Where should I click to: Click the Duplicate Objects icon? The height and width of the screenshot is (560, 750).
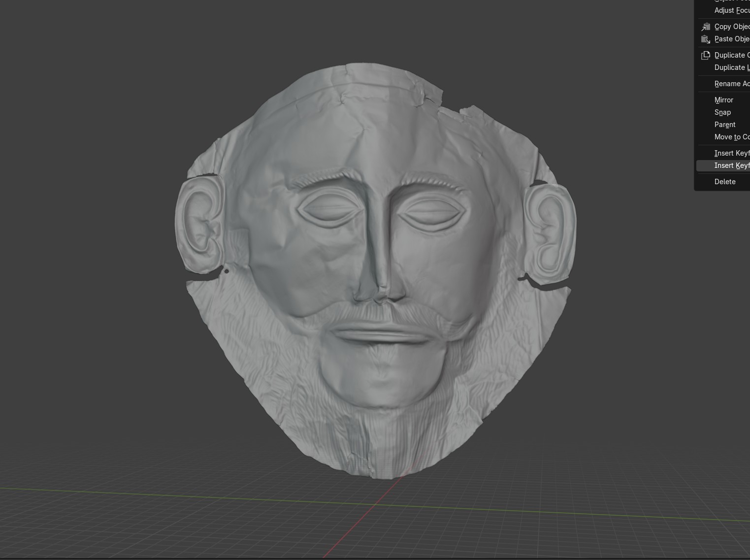click(x=706, y=55)
